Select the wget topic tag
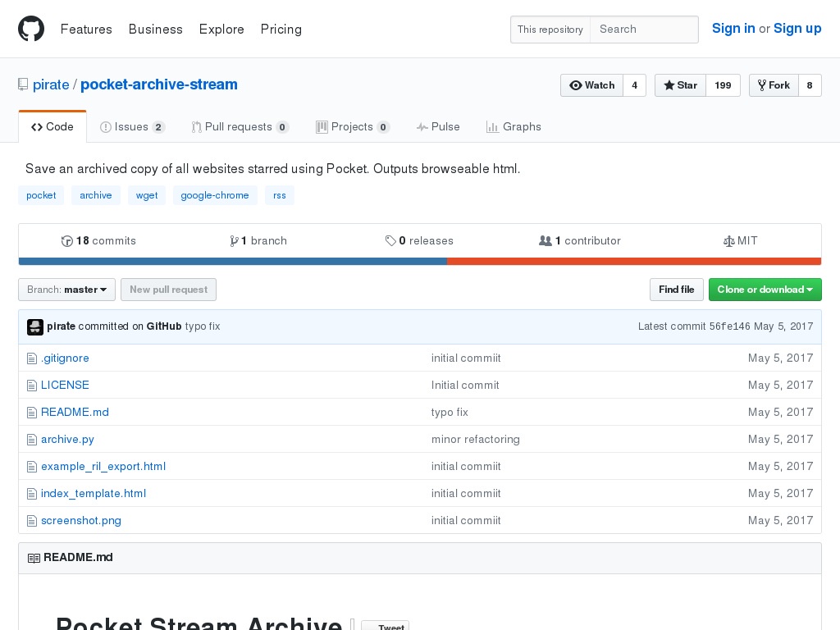 coord(147,195)
